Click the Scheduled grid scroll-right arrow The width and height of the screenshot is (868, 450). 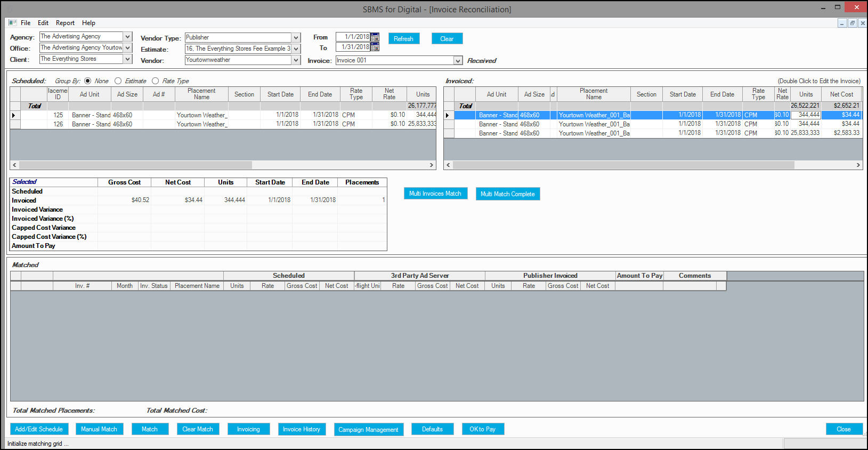432,165
